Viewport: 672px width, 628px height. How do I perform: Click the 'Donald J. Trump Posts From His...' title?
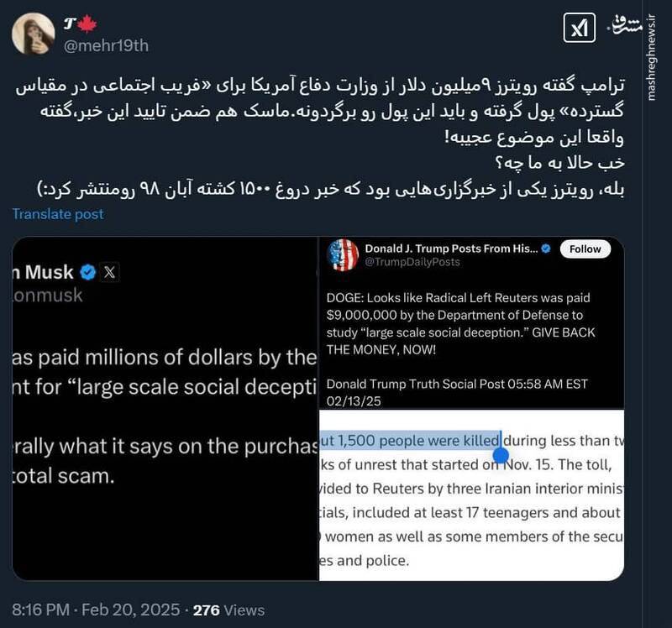click(x=450, y=249)
